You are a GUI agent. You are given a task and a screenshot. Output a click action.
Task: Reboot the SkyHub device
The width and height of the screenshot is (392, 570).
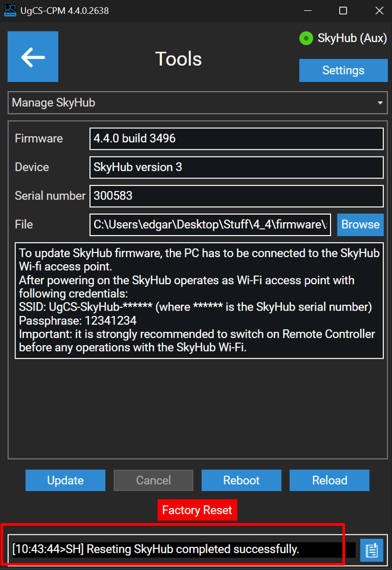coord(241,480)
